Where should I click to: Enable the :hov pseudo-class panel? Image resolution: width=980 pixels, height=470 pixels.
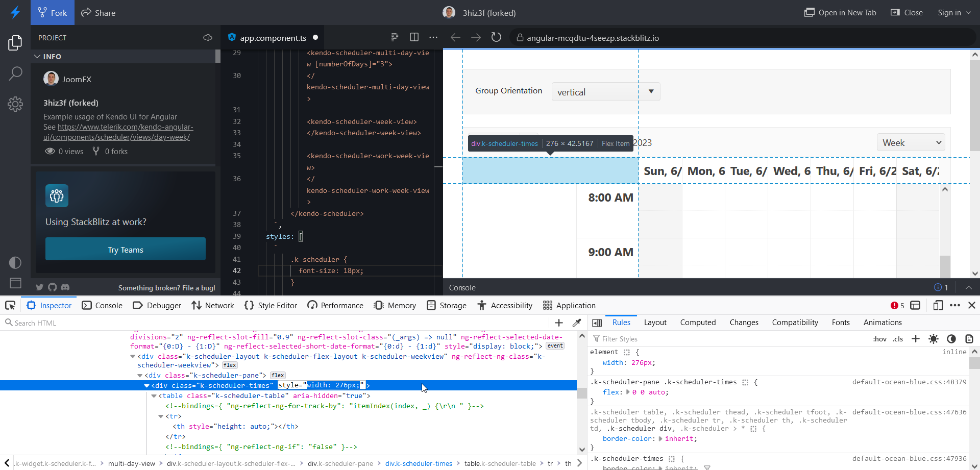(880, 339)
